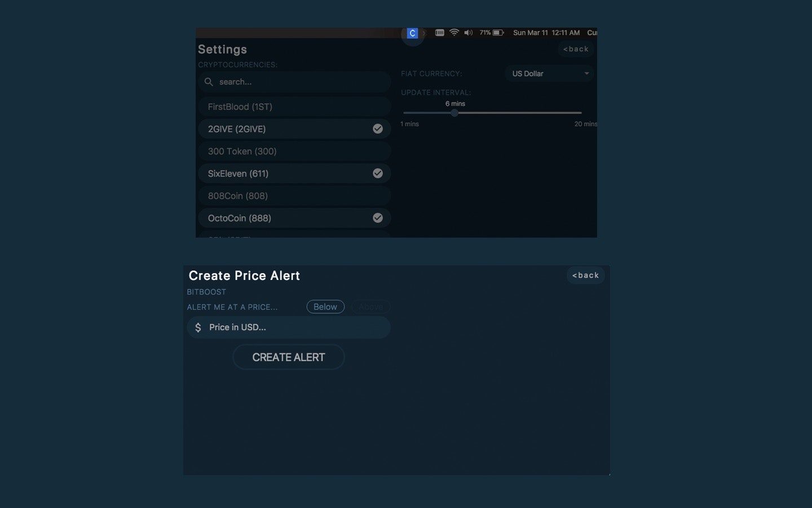Click the Crypto Pro C menu bar icon

[412, 33]
